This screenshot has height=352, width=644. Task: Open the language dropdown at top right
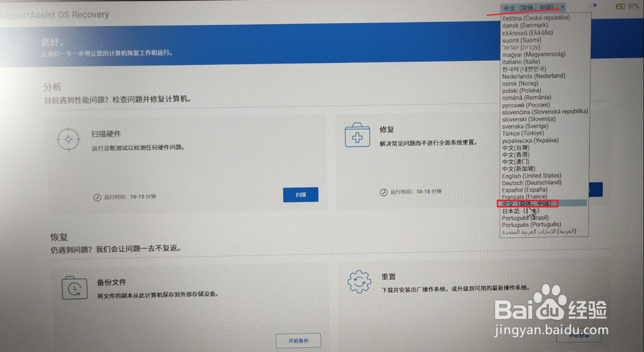[534, 8]
